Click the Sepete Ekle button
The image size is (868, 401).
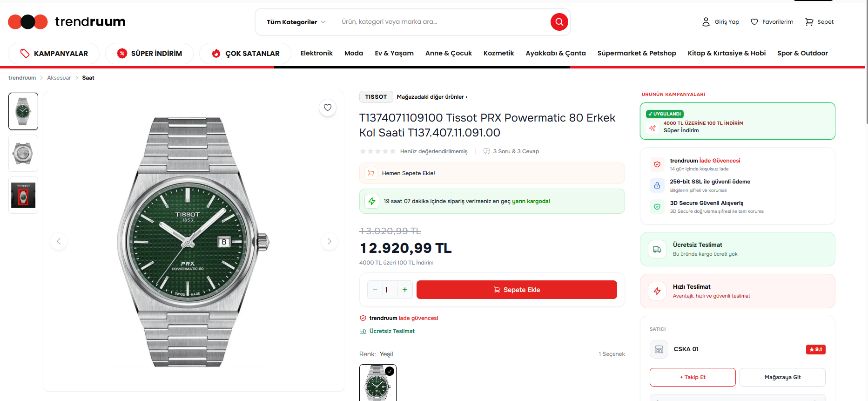coord(517,290)
